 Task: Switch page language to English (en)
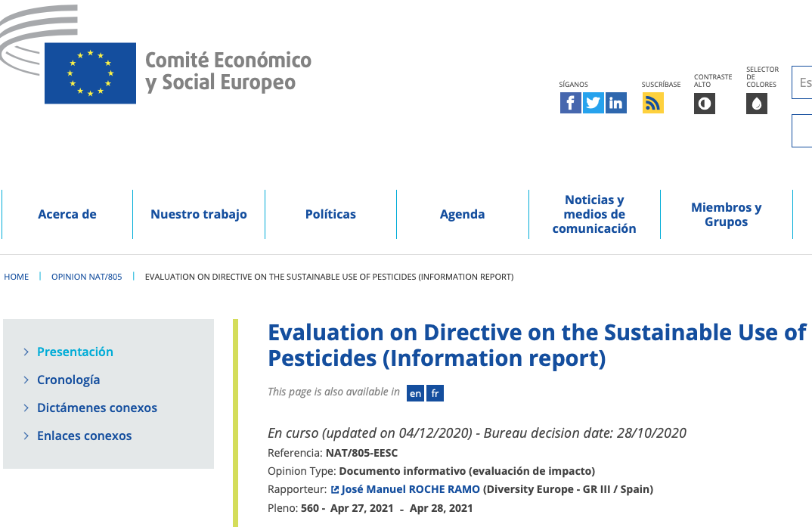point(415,393)
